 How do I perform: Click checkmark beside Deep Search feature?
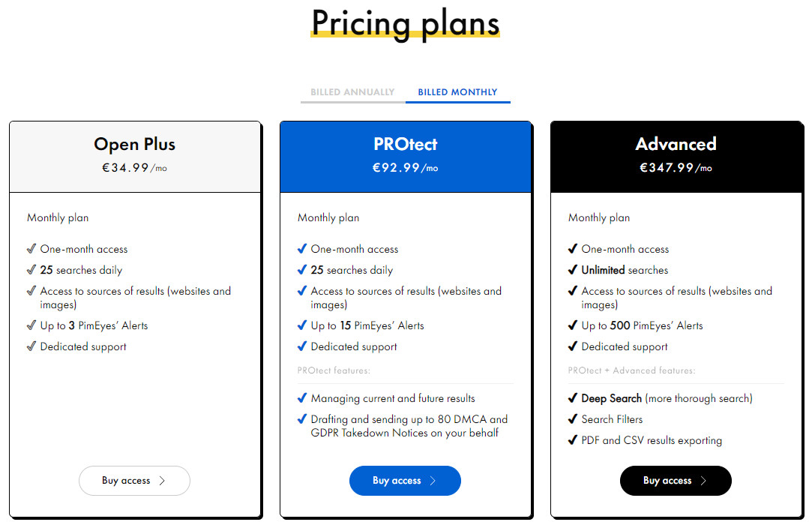(573, 398)
